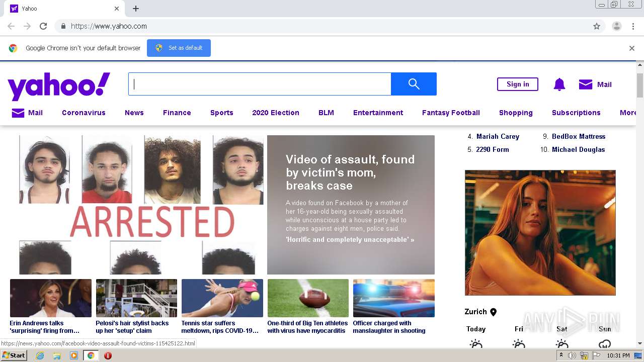
Task: Click trending item Mariah Carey
Action: 498,136
